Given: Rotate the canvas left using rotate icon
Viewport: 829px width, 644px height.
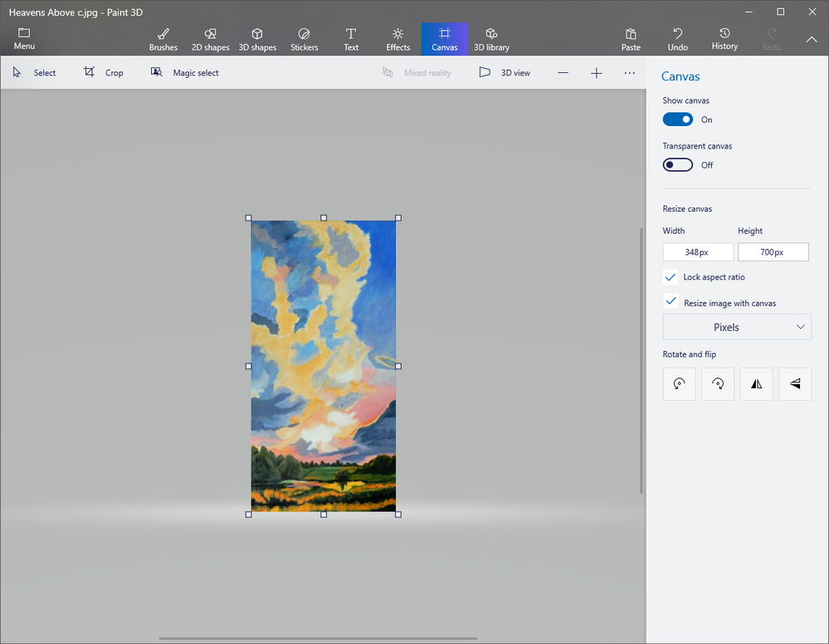Looking at the screenshot, I should 679,384.
